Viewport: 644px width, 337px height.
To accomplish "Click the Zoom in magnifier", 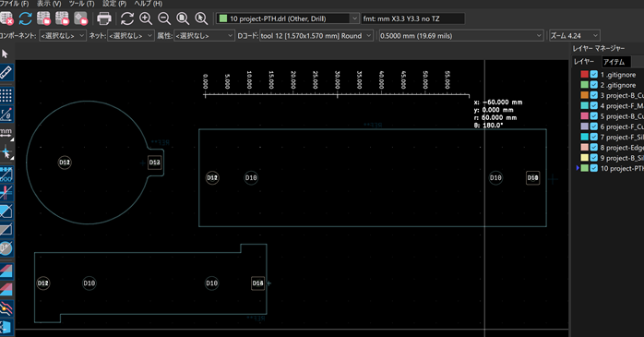I will click(146, 18).
